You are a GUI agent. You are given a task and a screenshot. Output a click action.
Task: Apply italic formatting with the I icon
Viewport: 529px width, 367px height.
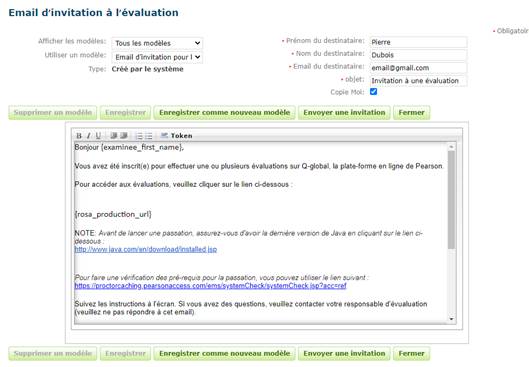[88, 136]
